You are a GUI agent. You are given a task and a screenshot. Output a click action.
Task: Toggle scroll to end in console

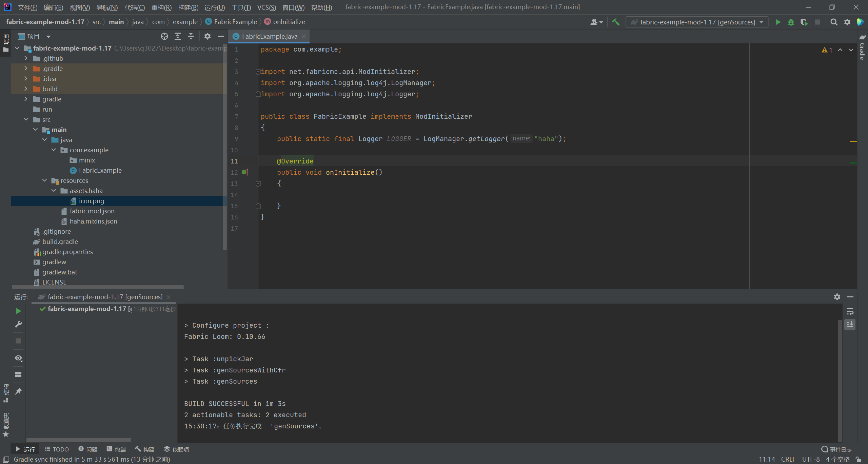850,325
